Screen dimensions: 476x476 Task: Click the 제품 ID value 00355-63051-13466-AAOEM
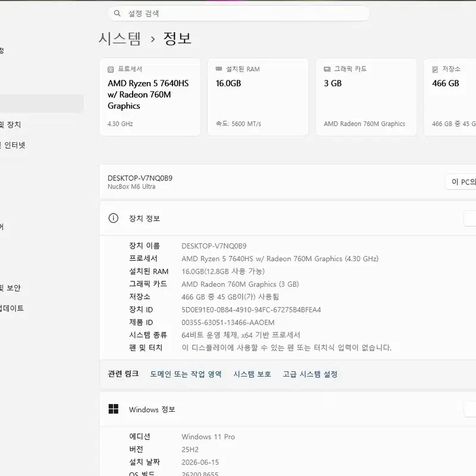coord(228,322)
